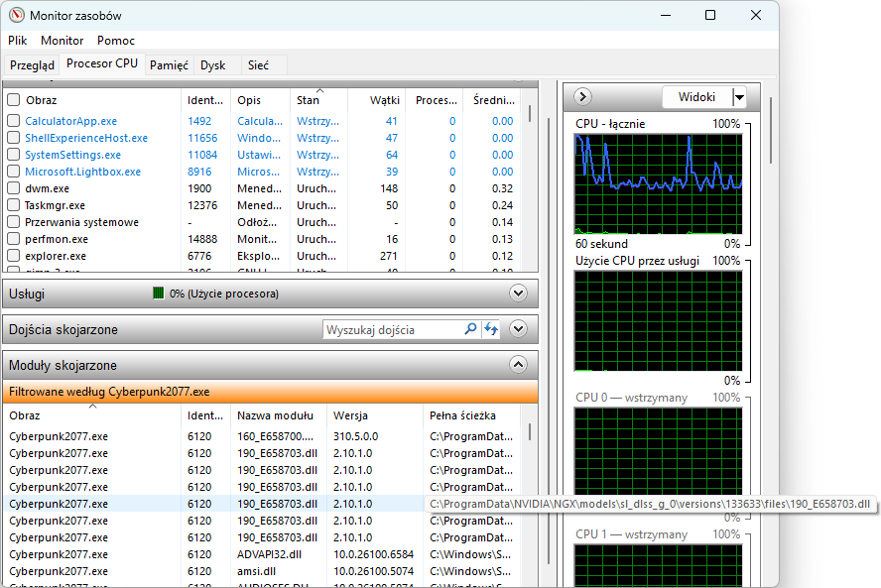The width and height of the screenshot is (881, 588).
Task: Switch to the Pamięć tab
Action: coord(169,65)
